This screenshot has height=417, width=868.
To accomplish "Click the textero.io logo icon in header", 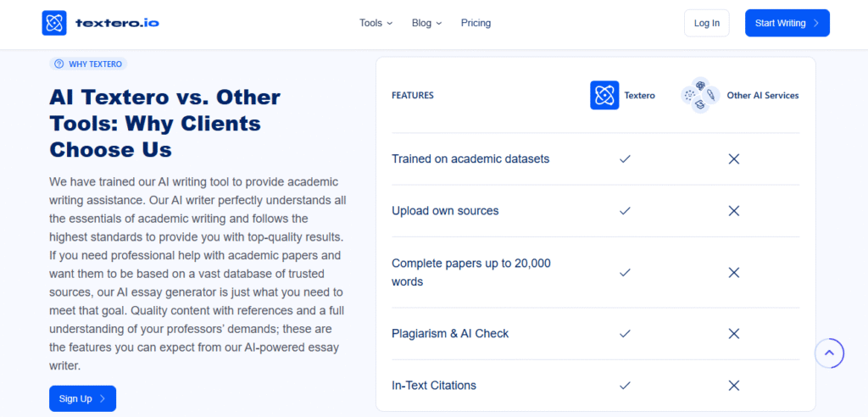I will click(54, 23).
